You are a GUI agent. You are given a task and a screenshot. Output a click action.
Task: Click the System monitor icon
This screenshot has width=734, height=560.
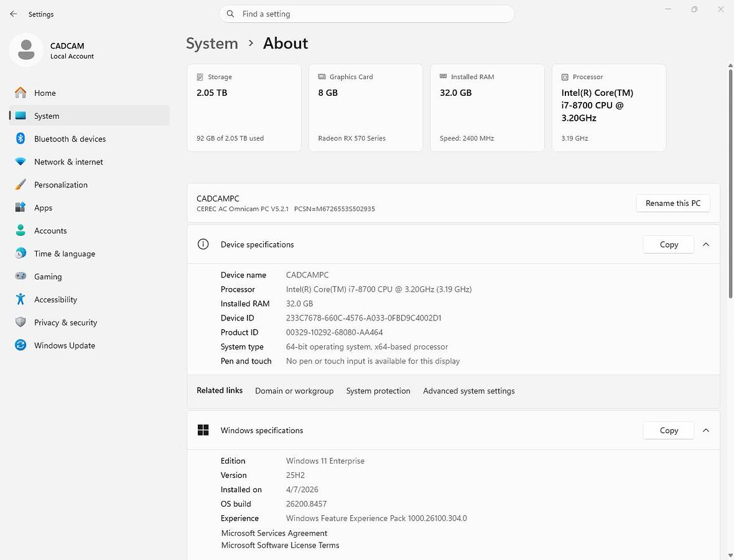click(x=20, y=116)
